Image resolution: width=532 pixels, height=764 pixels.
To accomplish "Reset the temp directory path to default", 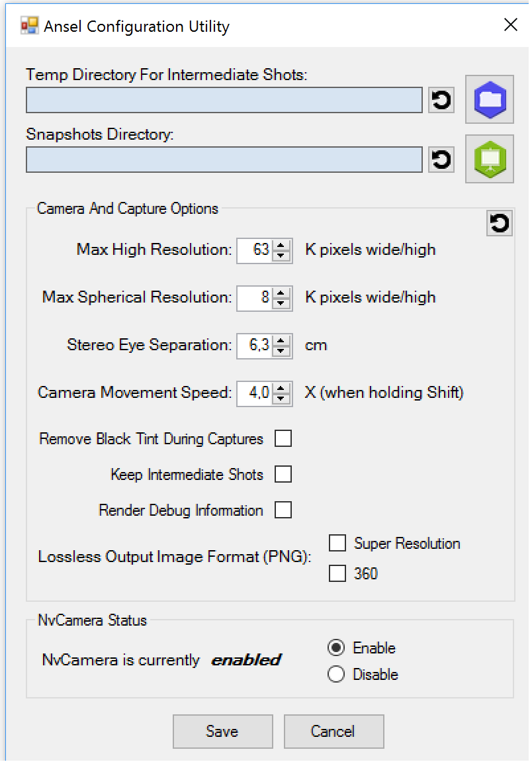I will pyautogui.click(x=441, y=100).
